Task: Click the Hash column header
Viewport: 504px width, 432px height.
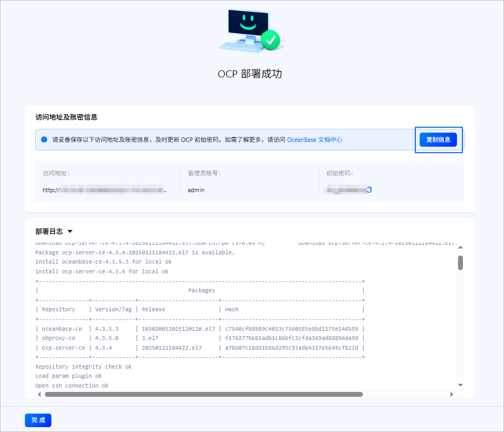Action: 232,309
